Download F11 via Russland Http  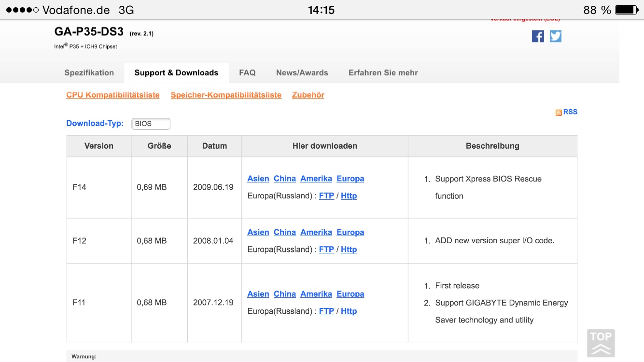tap(349, 311)
